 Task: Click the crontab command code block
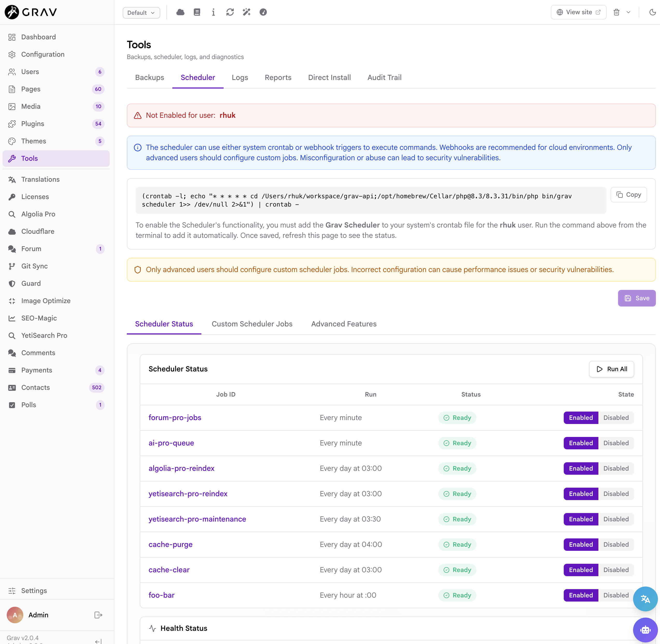[x=371, y=200]
